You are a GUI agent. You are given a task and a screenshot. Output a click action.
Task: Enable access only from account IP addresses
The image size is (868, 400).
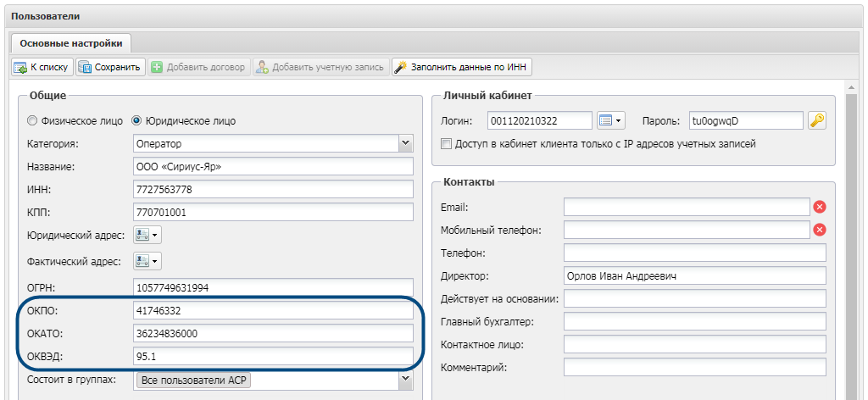446,144
